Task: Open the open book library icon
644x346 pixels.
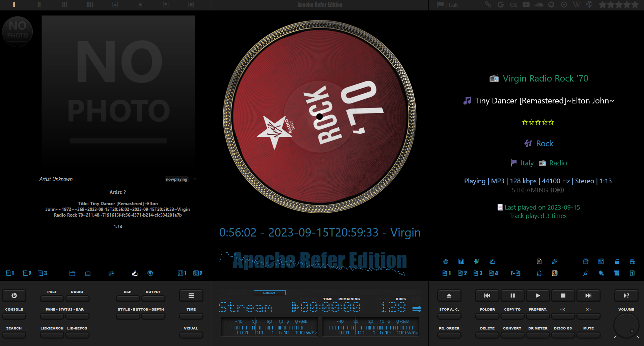Action: click(88, 273)
